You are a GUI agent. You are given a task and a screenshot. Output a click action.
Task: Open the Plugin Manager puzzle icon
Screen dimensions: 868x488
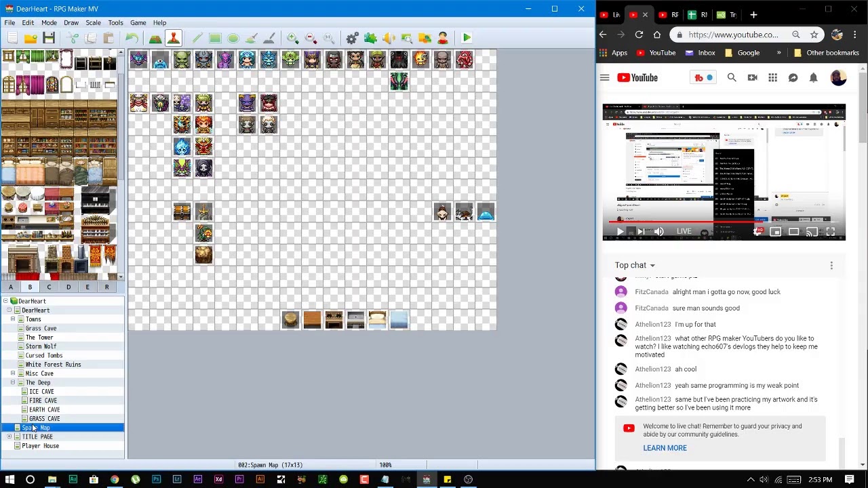(x=370, y=38)
